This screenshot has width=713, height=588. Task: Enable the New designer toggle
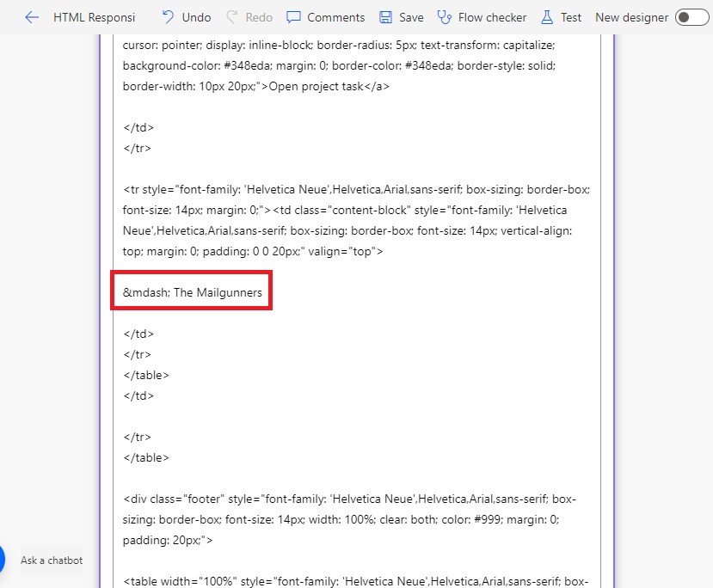coord(693,16)
